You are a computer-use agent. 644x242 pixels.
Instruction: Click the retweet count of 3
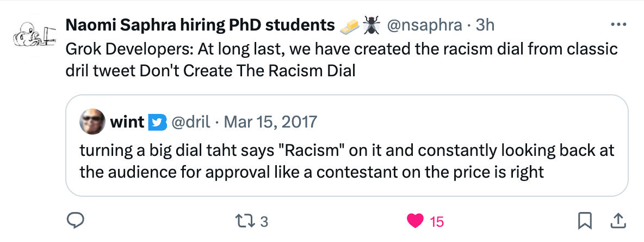[x=264, y=221]
